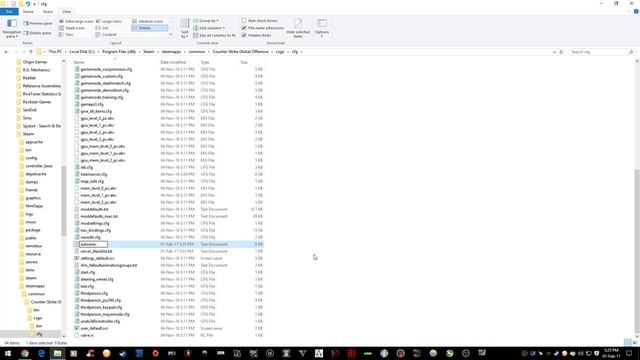
Task: Select gamemode_custom.cfg file
Action: tap(101, 76)
